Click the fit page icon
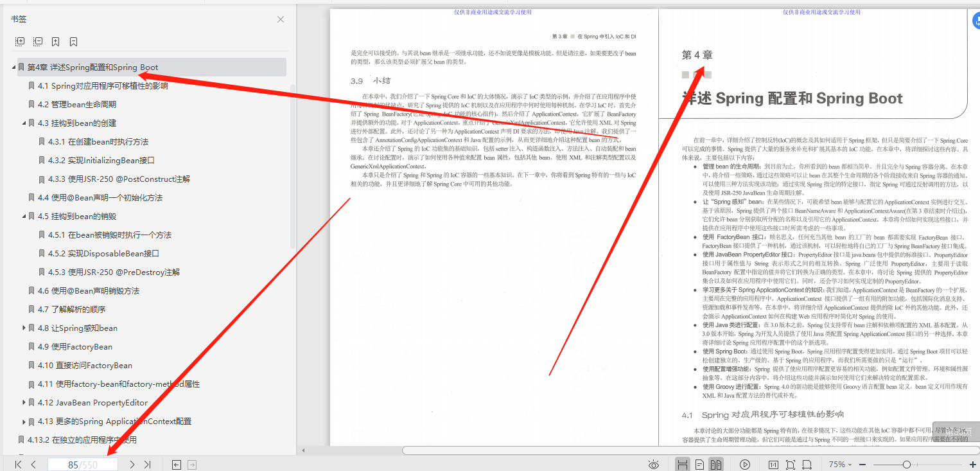The image size is (980, 471). [791, 465]
